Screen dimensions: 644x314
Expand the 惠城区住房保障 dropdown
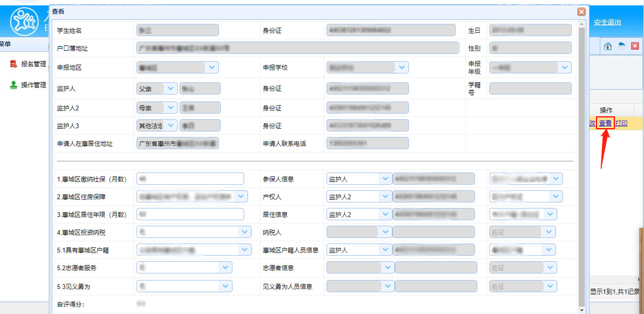tap(241, 197)
